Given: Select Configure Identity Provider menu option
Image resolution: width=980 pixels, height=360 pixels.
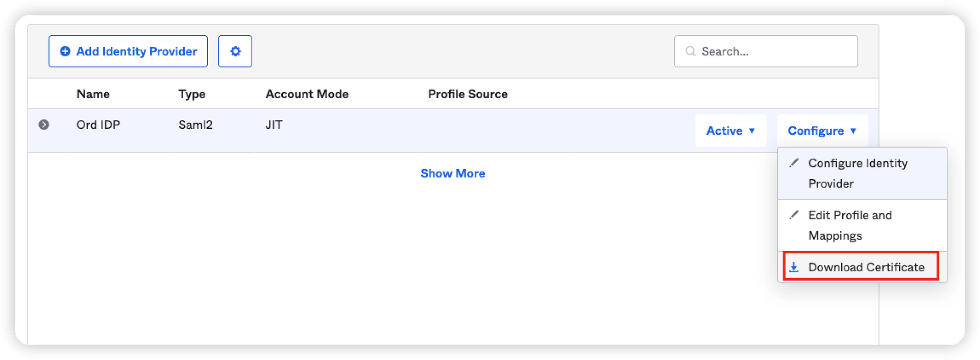Looking at the screenshot, I should [857, 173].
